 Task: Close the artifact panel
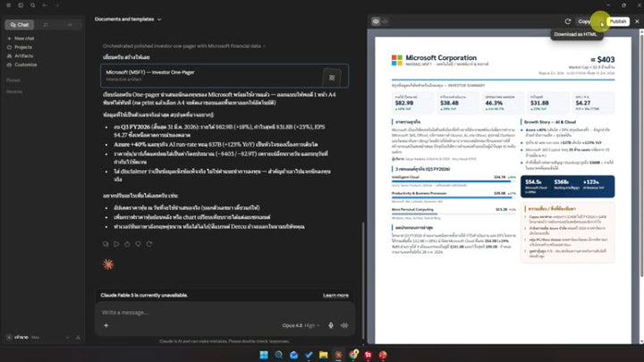tap(637, 21)
